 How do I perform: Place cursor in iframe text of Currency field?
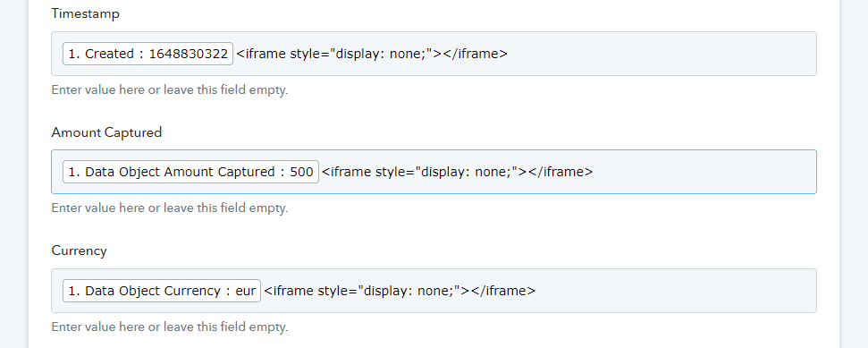[400, 291]
